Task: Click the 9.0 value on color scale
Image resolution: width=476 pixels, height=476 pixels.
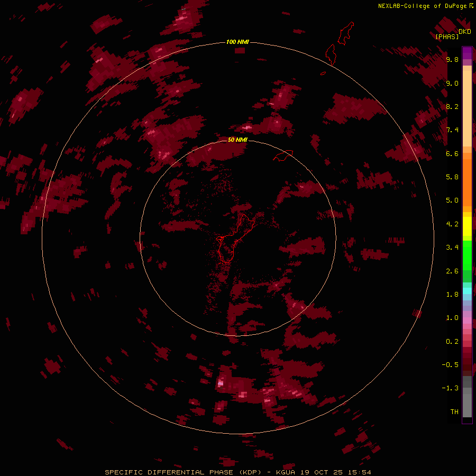Action: (x=452, y=83)
